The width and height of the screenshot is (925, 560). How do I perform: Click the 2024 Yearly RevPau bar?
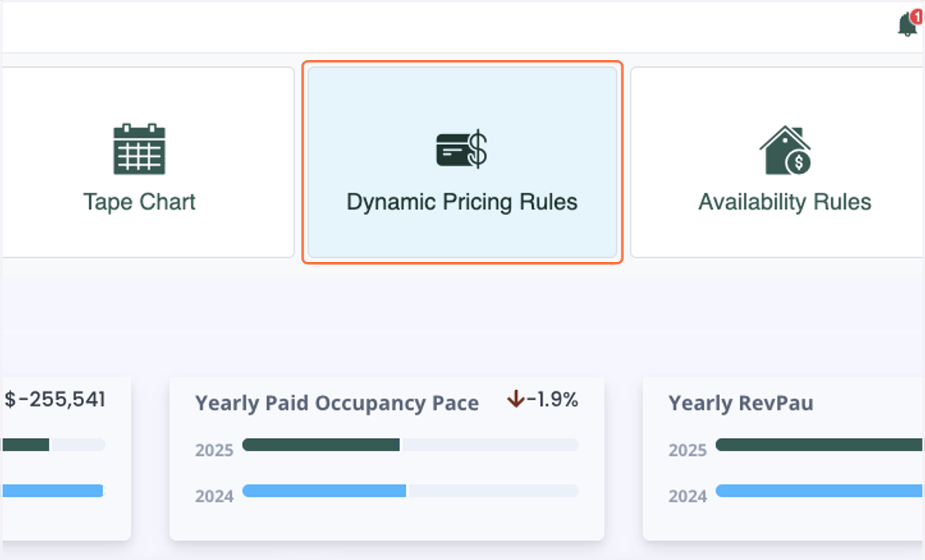coord(820,491)
